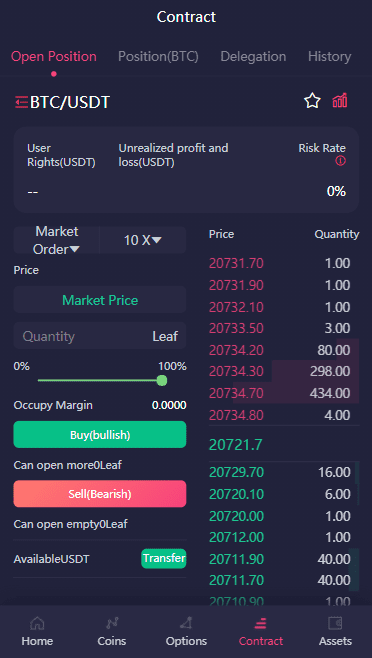Viewport: 372px width, 658px height.
Task: View the History tab
Action: coord(330,56)
